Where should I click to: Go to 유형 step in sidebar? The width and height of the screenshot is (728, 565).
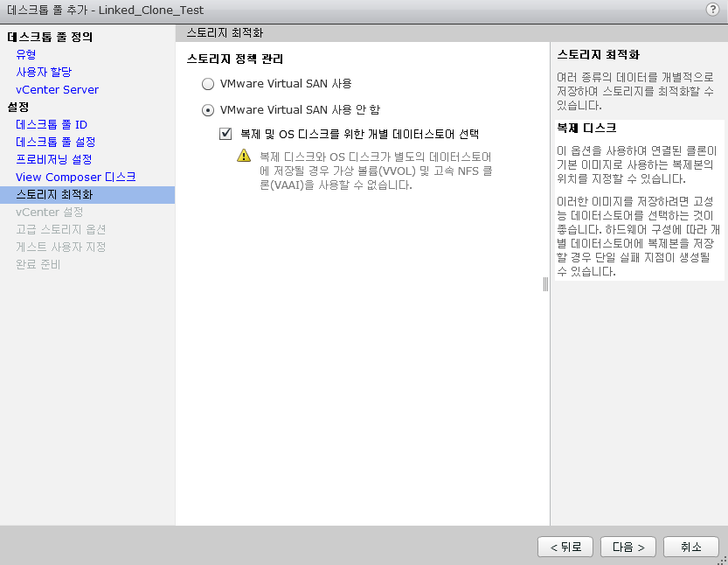[26, 54]
